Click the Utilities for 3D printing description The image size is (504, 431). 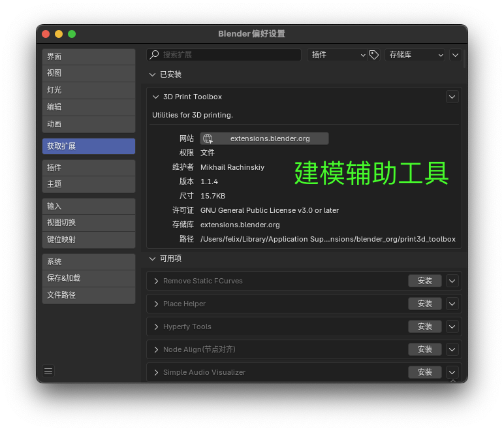[193, 115]
